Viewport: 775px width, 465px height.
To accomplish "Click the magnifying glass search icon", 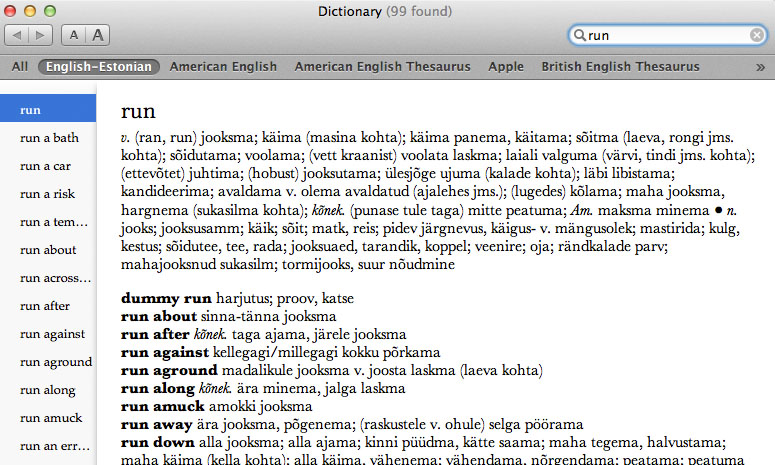I will pyautogui.click(x=579, y=35).
